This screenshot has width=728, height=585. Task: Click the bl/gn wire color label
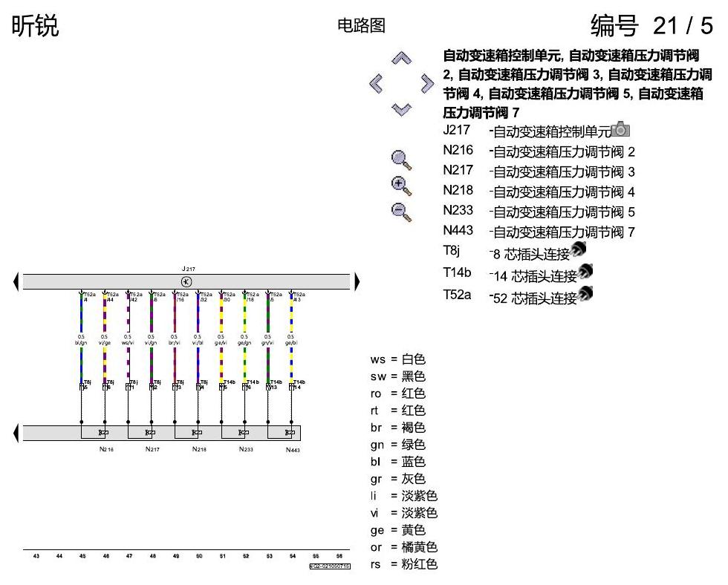(x=81, y=343)
